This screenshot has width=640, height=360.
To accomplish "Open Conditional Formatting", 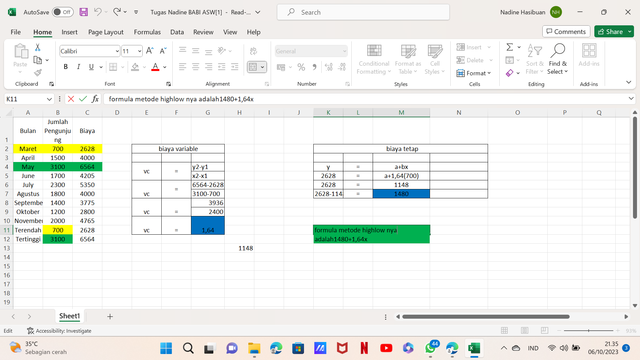I will 374,59.
